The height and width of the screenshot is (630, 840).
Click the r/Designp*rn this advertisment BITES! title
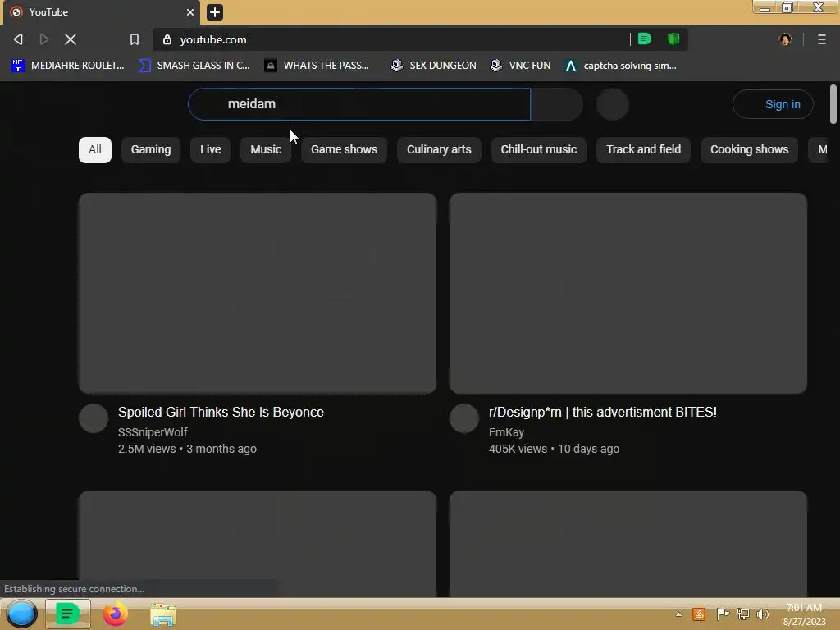(603, 412)
